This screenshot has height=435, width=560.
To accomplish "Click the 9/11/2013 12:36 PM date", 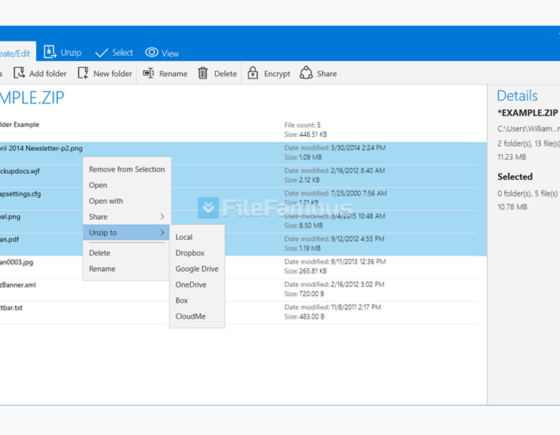I will (x=358, y=262).
